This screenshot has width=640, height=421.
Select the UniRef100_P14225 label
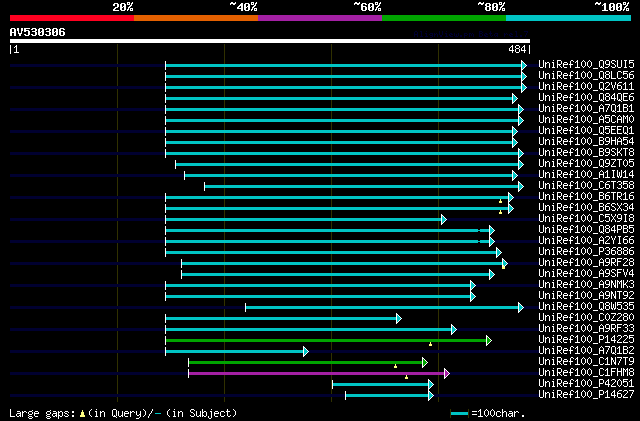point(586,340)
